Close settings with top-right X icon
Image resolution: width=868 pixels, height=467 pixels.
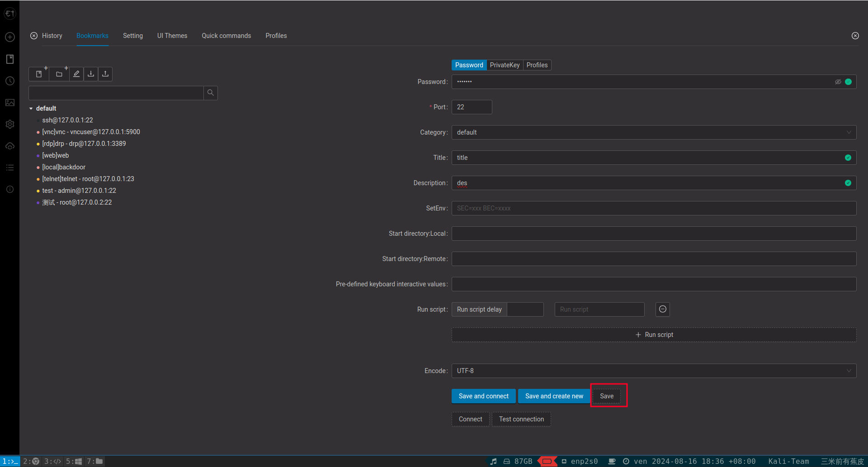tap(855, 36)
